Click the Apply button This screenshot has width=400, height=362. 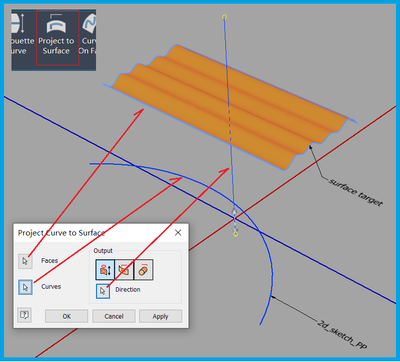[160, 316]
